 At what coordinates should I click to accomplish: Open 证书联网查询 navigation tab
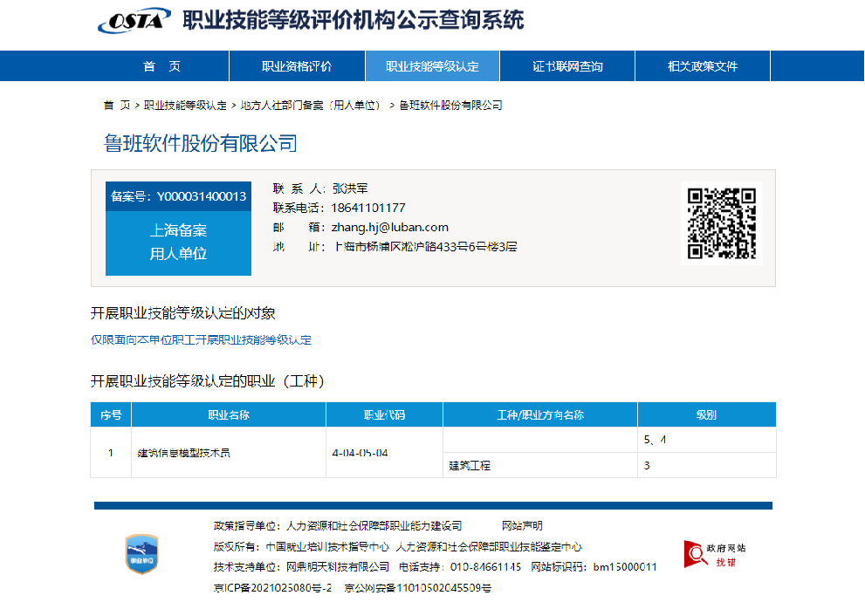(x=567, y=66)
